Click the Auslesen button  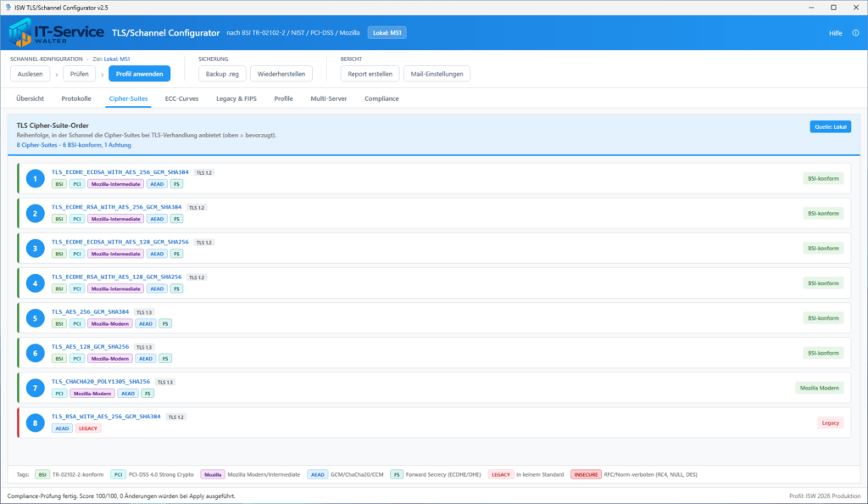tap(30, 74)
